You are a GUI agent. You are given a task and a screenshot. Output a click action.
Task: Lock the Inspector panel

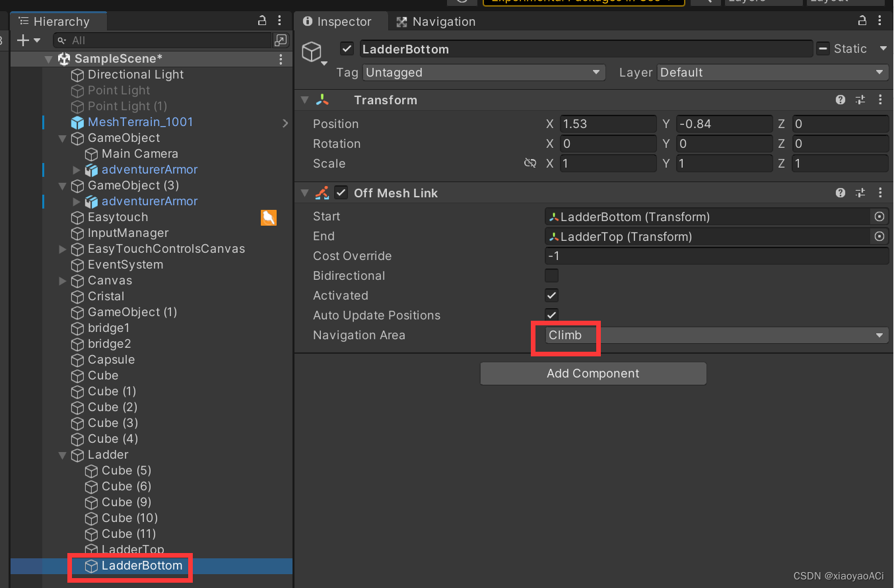point(862,21)
